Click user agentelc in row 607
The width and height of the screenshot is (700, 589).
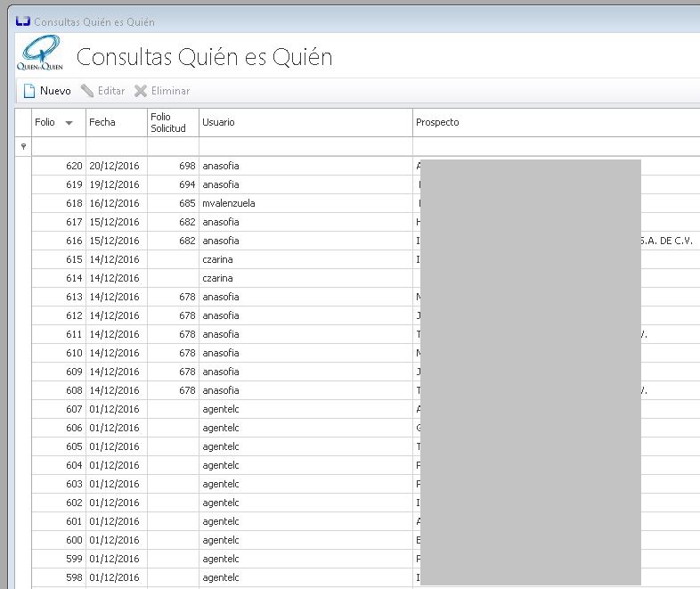tap(221, 410)
